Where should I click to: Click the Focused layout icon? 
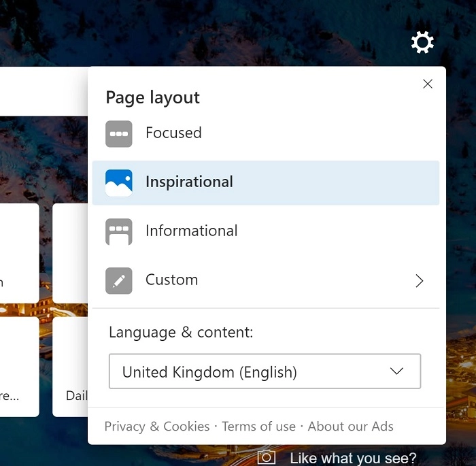119,133
